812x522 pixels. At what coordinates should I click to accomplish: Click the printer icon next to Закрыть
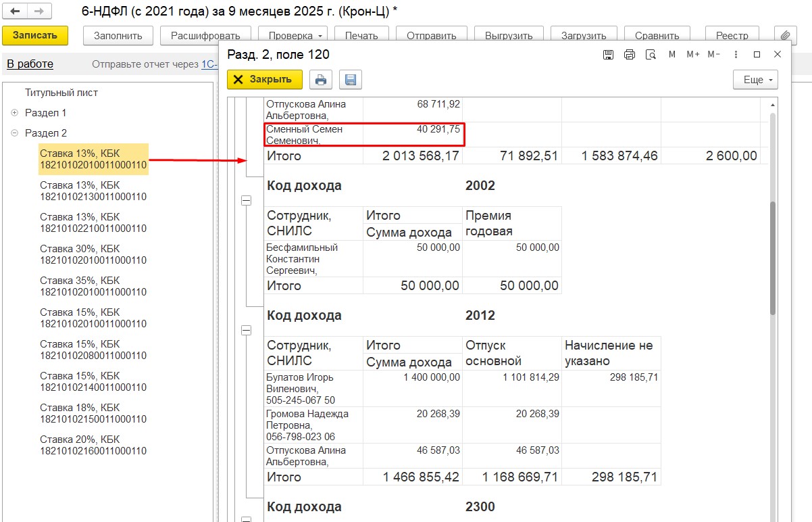tap(321, 80)
